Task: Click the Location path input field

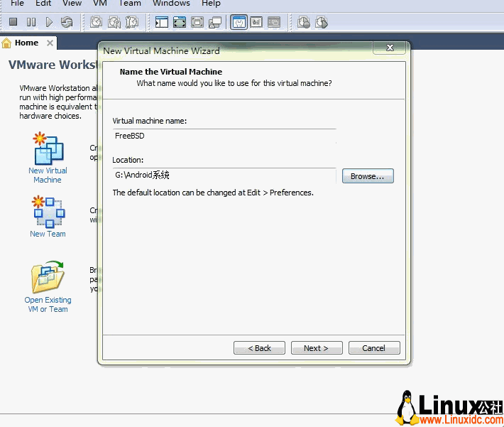Action: point(224,175)
